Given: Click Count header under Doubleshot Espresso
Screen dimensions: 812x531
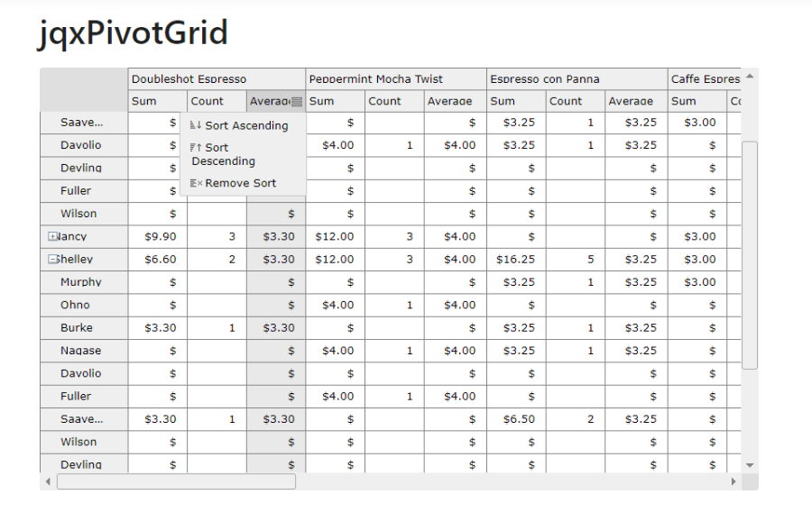Looking at the screenshot, I should [217, 101].
